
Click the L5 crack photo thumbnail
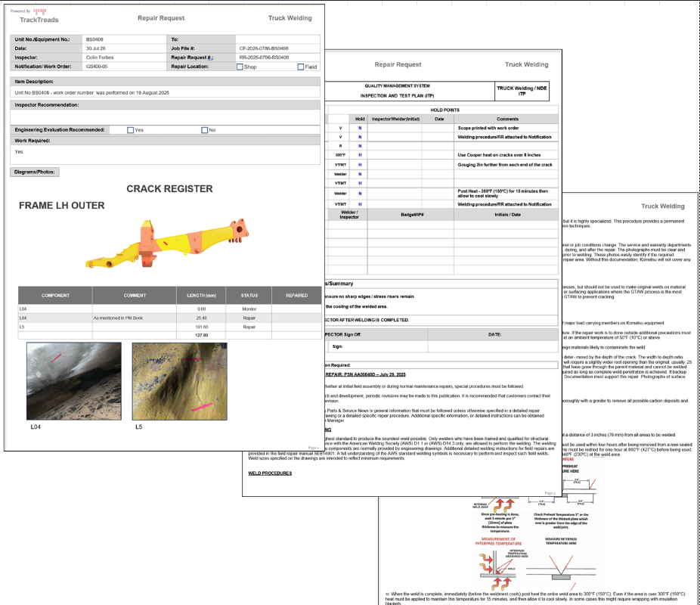(179, 381)
